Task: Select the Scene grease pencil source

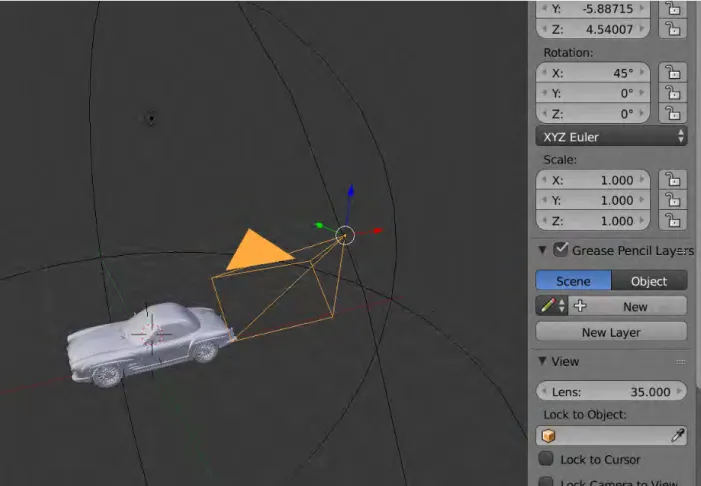Action: [x=573, y=281]
